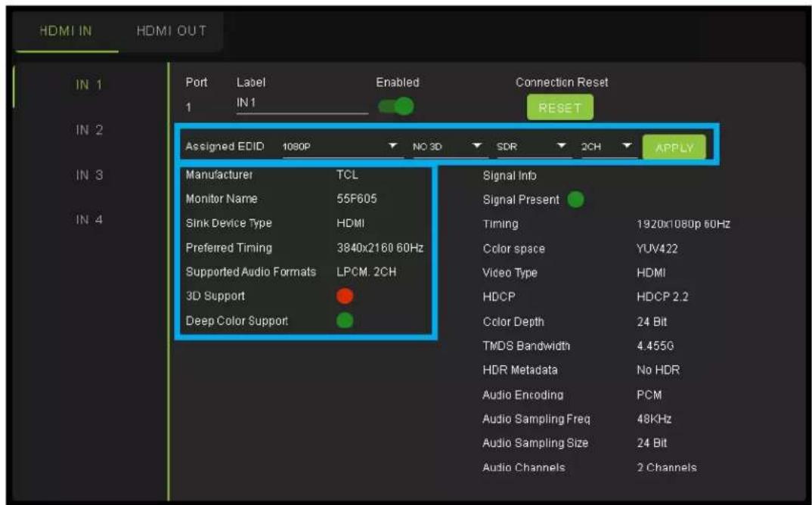812x505 pixels.
Task: Select input IN 1 in sidebar
Action: point(89,85)
